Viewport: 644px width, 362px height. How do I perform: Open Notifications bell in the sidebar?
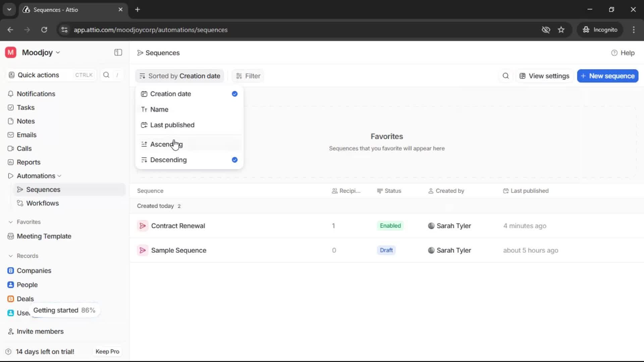tap(11, 94)
